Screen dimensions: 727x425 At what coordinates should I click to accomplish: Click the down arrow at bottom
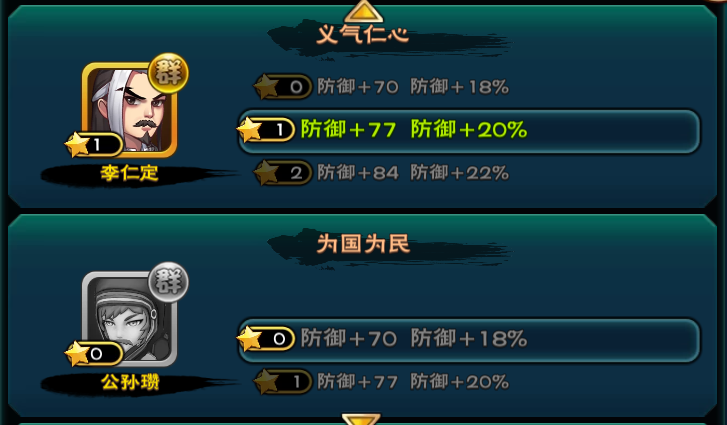[x=361, y=419]
